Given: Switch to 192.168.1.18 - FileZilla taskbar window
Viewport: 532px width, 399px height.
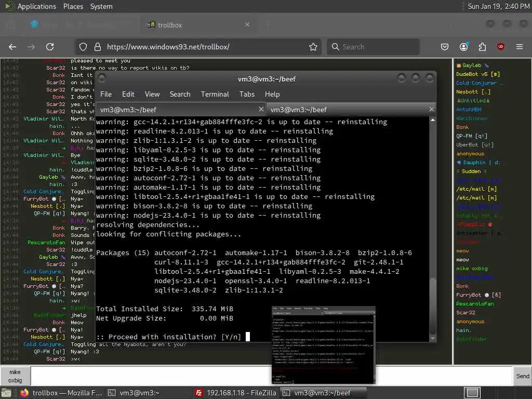Looking at the screenshot, I should click(236, 393).
